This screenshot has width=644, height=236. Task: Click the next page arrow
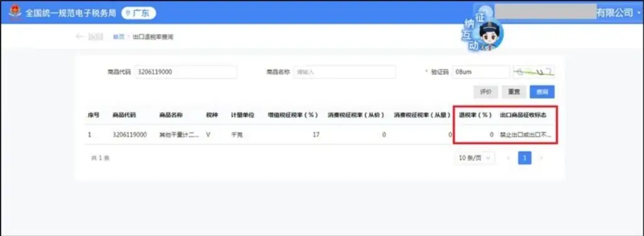pyautogui.click(x=541, y=158)
